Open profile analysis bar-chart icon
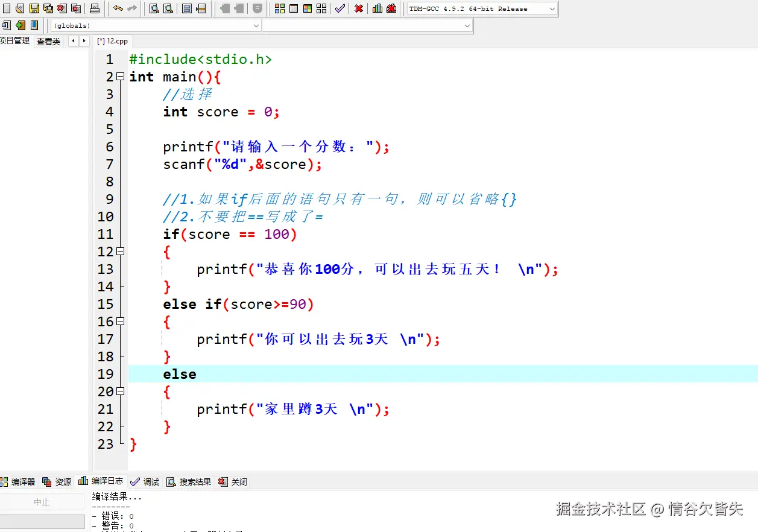The image size is (758, 532). (x=377, y=8)
